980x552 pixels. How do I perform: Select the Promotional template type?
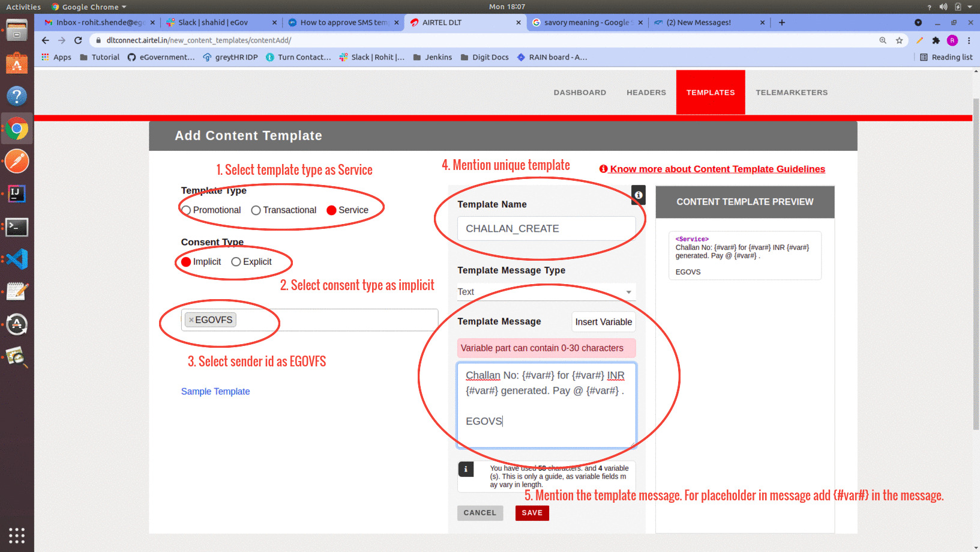click(186, 210)
